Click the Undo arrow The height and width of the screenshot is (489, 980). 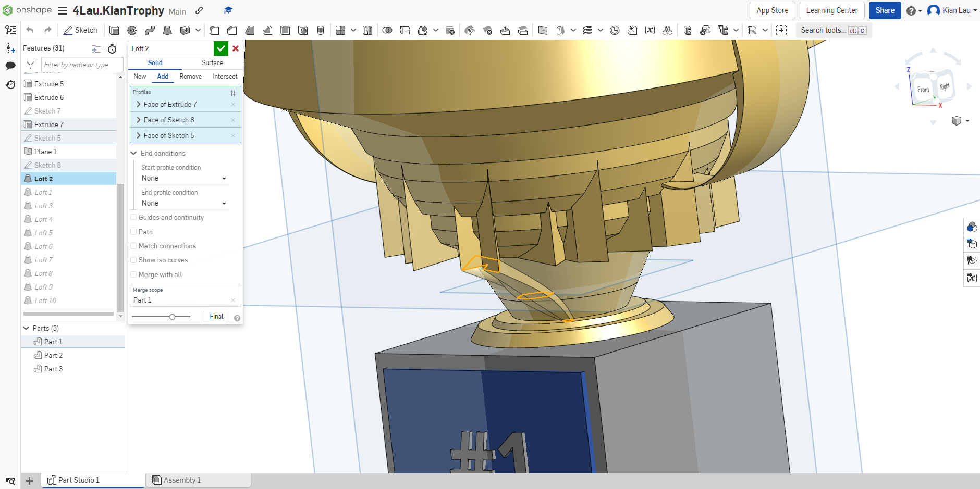pos(30,30)
